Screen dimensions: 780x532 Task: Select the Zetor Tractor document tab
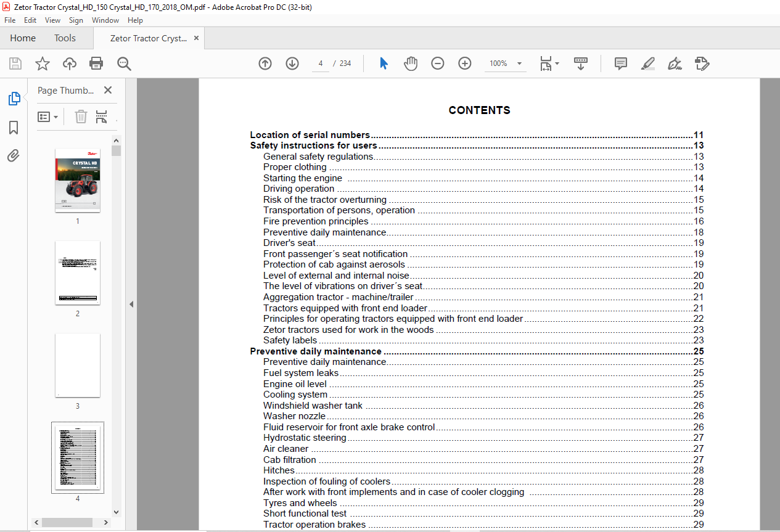coord(149,38)
